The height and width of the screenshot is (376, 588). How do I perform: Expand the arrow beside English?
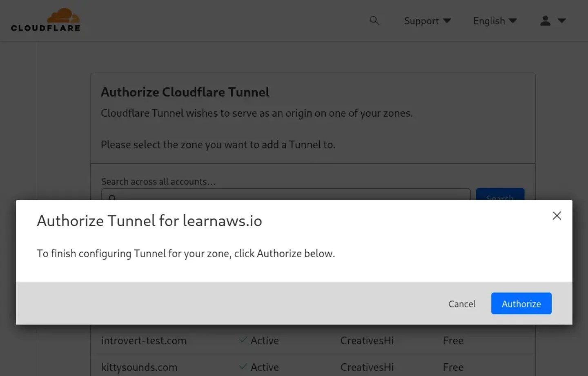click(x=513, y=20)
